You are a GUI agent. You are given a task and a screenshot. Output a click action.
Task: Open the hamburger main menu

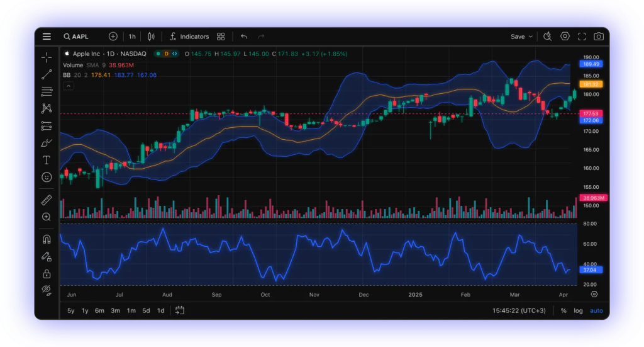47,37
